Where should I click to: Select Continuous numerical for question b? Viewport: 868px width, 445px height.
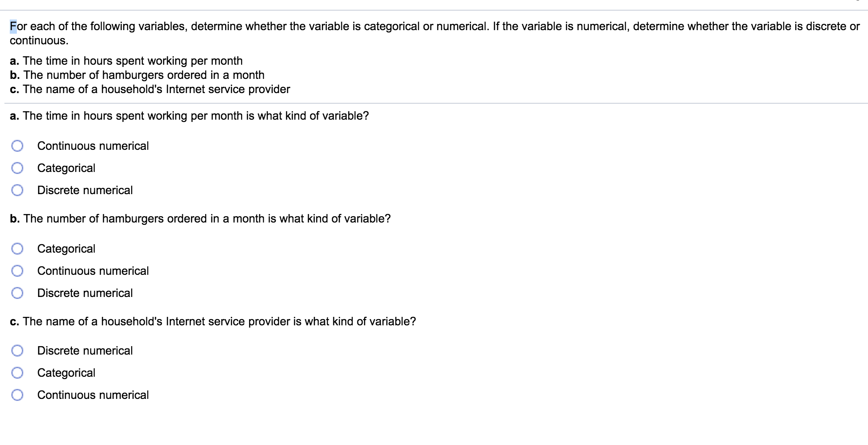click(x=17, y=270)
